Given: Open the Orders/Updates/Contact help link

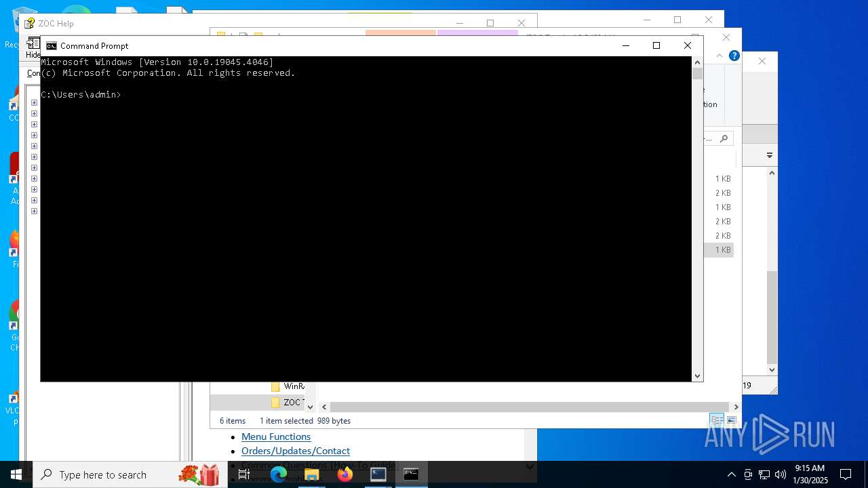Looking at the screenshot, I should (x=296, y=451).
